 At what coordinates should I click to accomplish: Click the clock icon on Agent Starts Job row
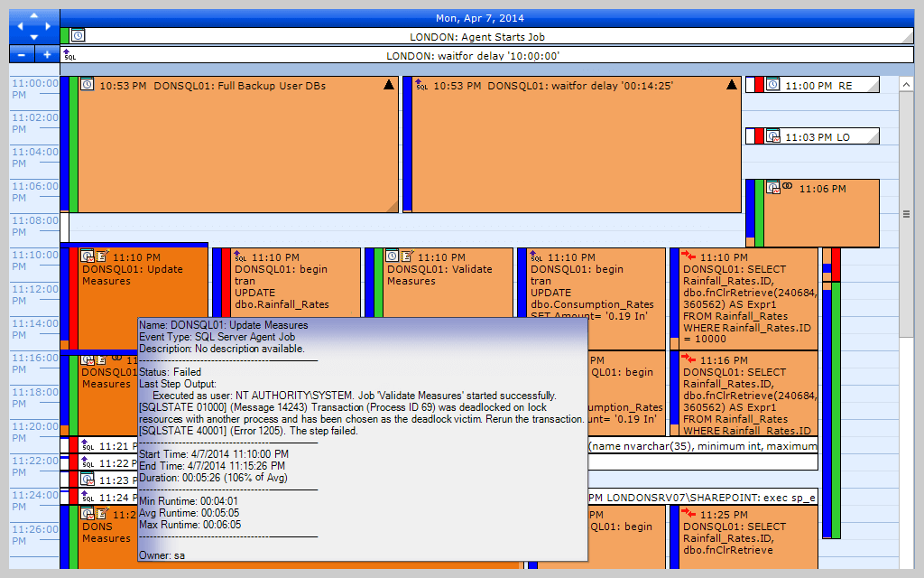78,34
